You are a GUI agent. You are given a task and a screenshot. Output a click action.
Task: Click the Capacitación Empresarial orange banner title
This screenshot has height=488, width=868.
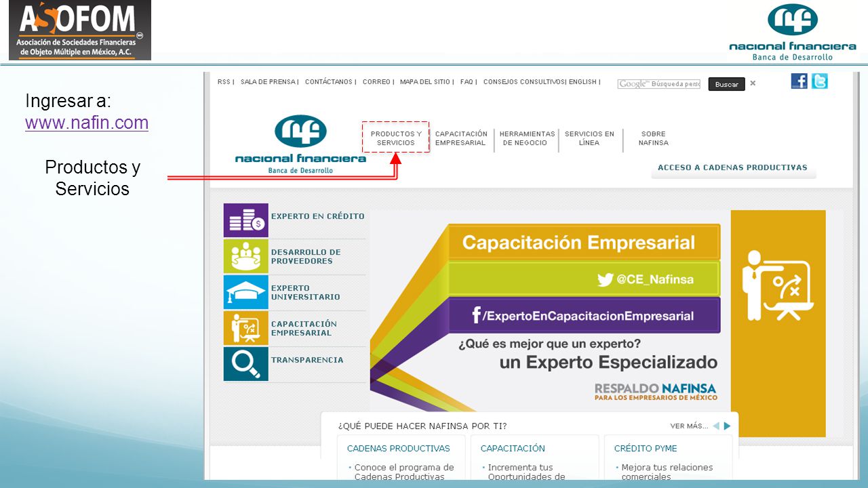[583, 242]
